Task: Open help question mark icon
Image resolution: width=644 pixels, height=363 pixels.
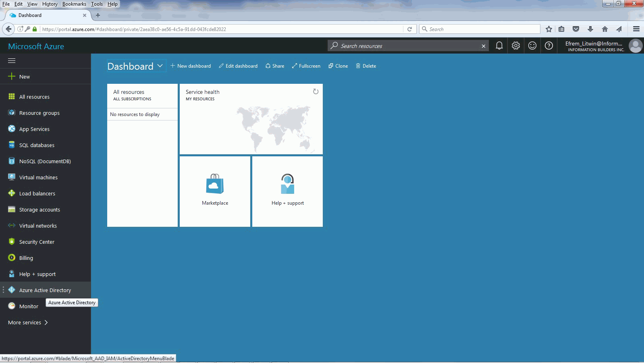Action: [x=549, y=46]
